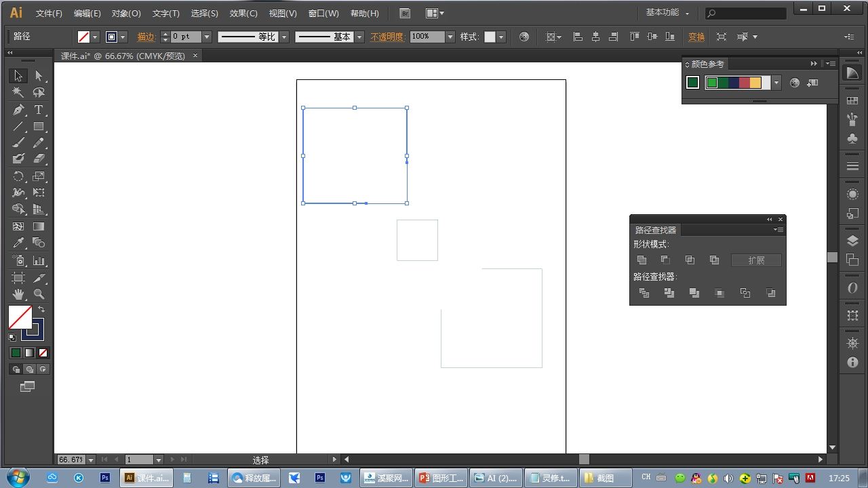Select the Direct Selection tool

(x=39, y=76)
